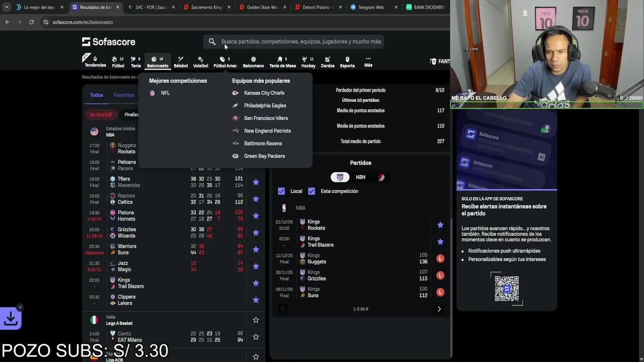Image resolution: width=644 pixels, height=362 pixels.
Task: Go to next page of Partidos
Action: pyautogui.click(x=439, y=309)
